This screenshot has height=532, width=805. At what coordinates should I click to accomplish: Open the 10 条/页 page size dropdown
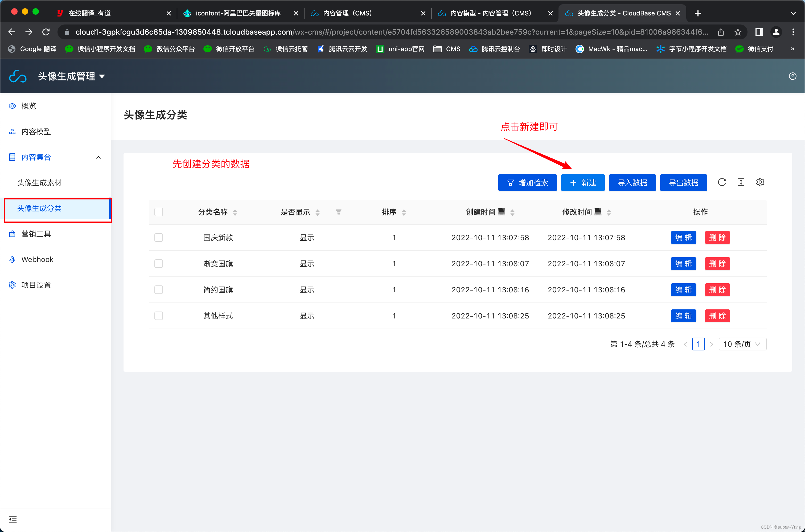point(742,344)
